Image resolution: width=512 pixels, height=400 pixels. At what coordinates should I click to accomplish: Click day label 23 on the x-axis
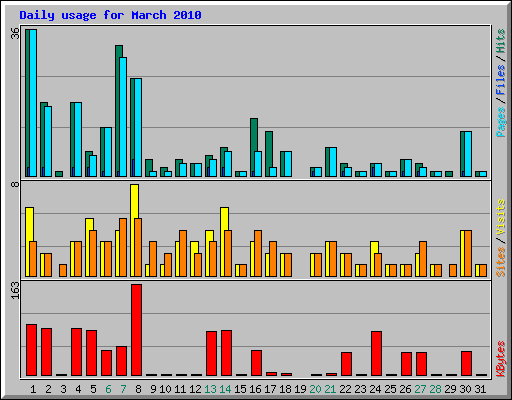tap(360, 389)
